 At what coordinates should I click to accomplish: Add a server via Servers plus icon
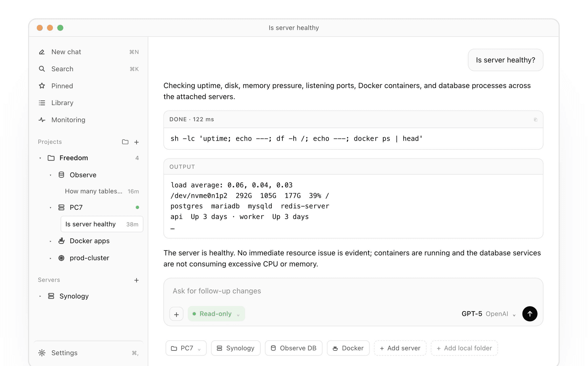pos(136,280)
